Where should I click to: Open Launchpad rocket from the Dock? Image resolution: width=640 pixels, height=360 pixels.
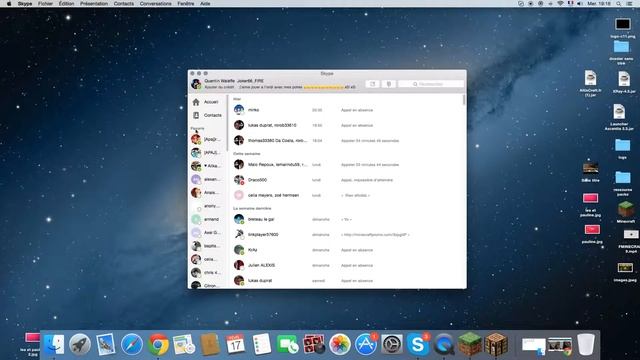[x=80, y=344]
